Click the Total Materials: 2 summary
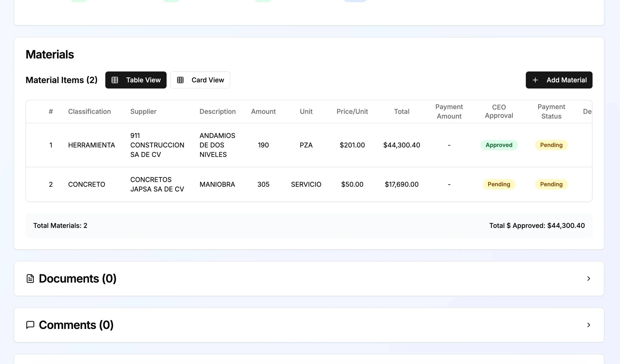The width and height of the screenshot is (620, 364). 60,226
